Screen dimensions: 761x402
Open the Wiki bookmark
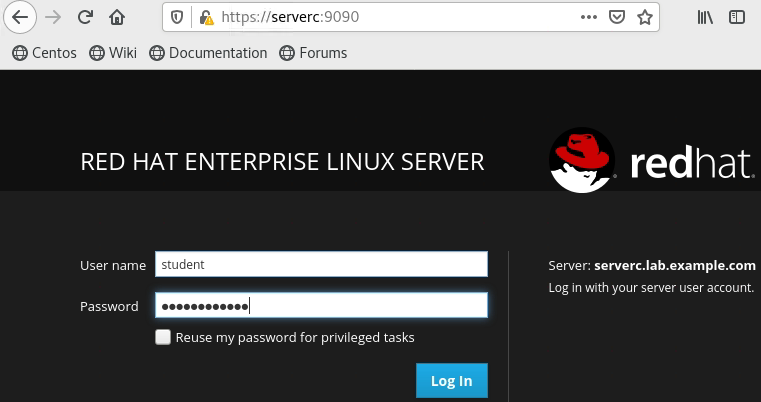(x=112, y=53)
